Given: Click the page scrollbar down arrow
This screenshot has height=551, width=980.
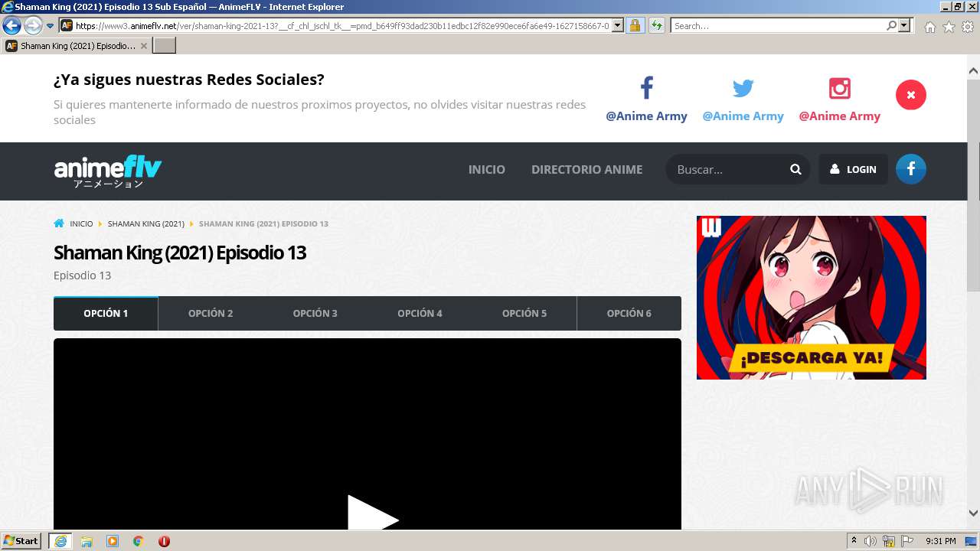Looking at the screenshot, I should 973,514.
